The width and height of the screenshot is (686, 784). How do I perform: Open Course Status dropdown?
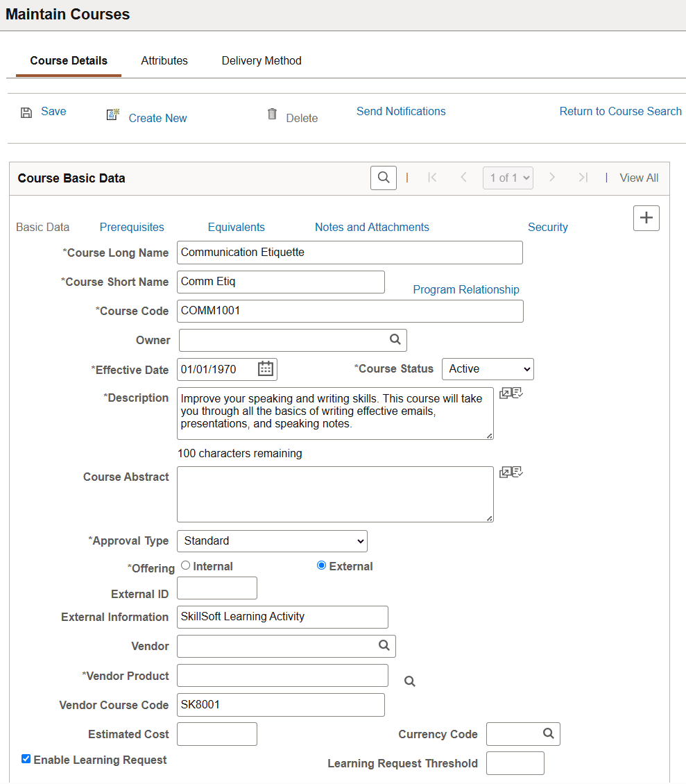(x=488, y=369)
